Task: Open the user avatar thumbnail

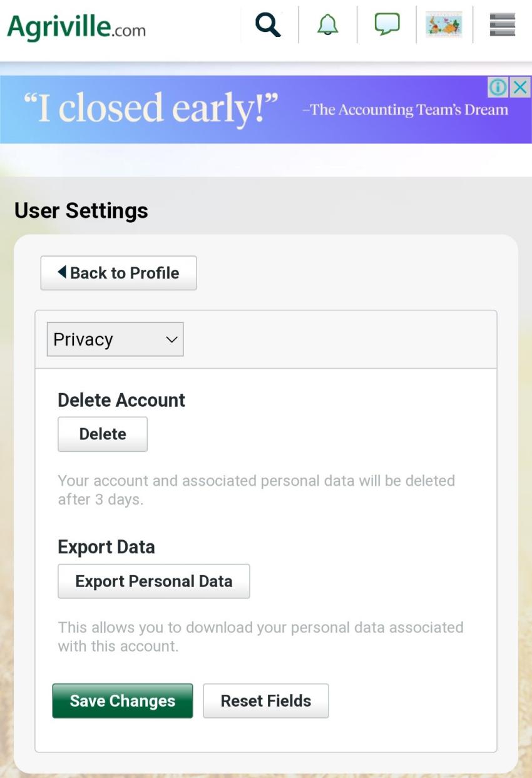Action: pos(444,26)
